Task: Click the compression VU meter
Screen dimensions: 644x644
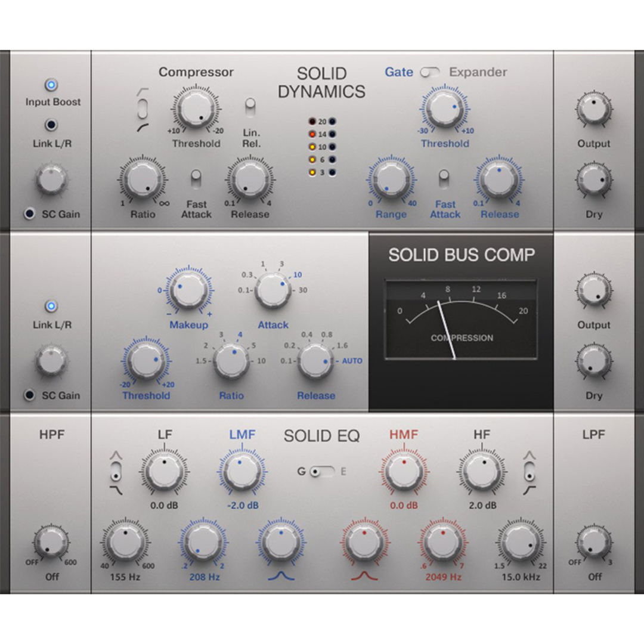Action: tap(461, 320)
